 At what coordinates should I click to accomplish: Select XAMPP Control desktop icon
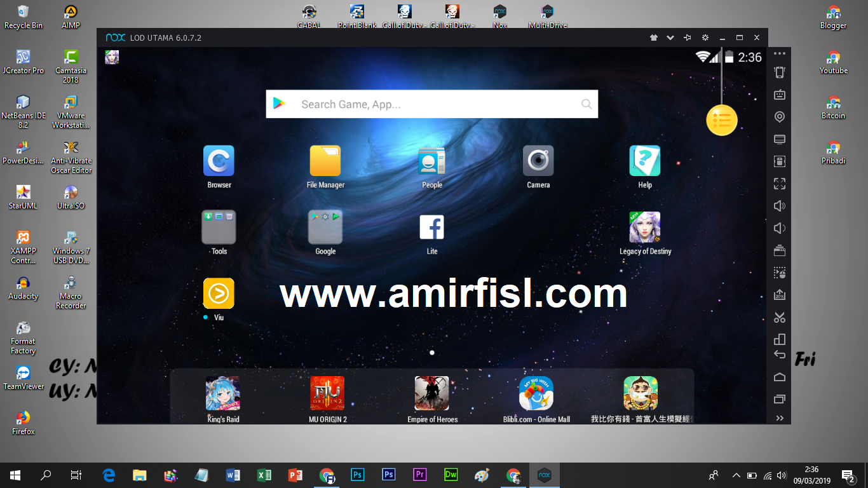pos(24,247)
